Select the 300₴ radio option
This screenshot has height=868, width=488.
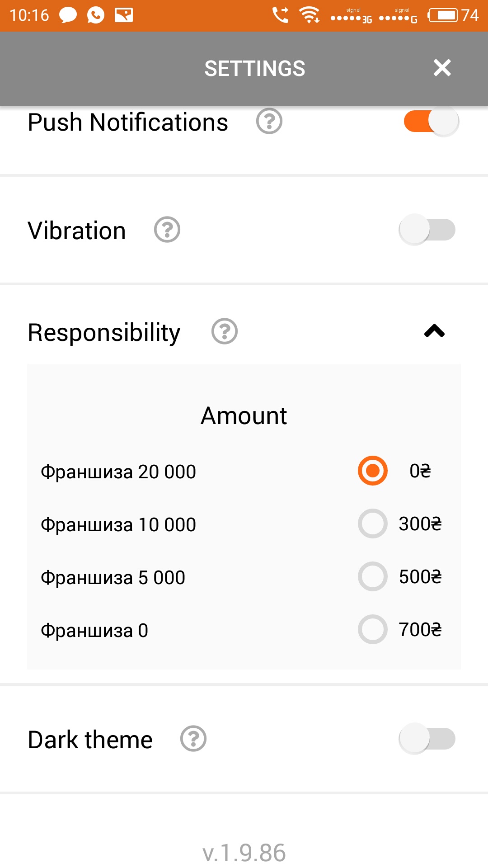[x=373, y=524]
